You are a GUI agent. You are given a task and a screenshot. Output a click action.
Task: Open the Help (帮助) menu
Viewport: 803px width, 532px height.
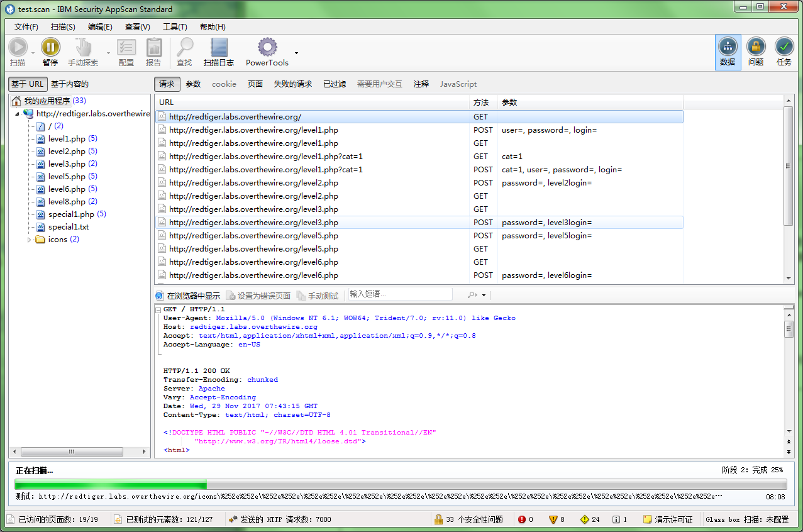[213, 27]
